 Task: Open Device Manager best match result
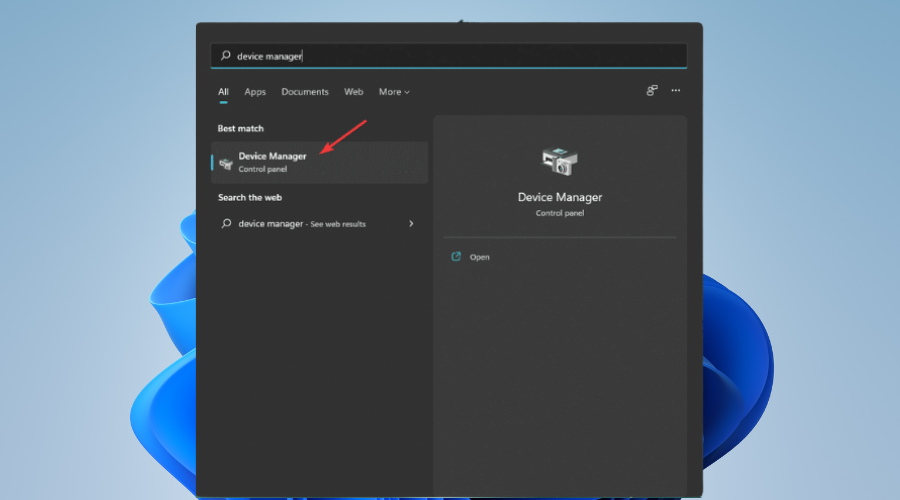pos(320,162)
